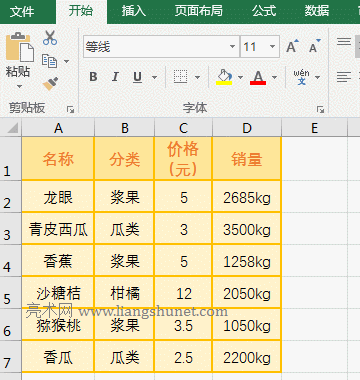This screenshot has width=360, height=380.
Task: Switch to the 插入 tab
Action: [134, 11]
